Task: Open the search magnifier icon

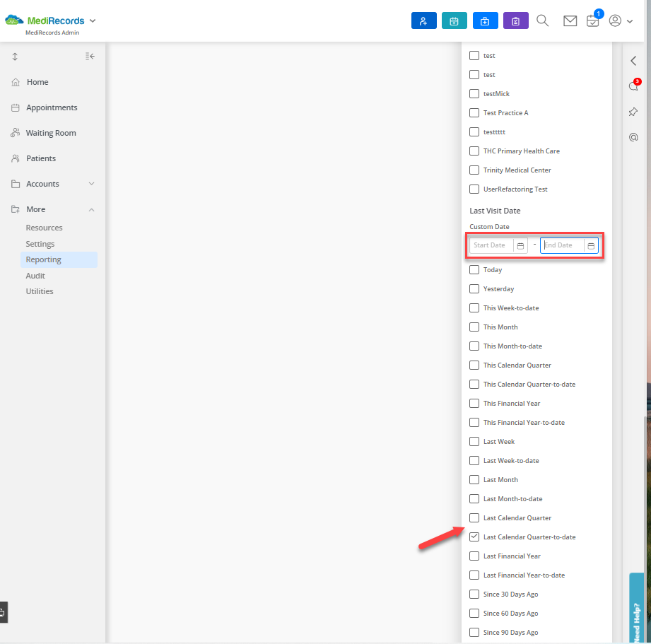Action: [542, 21]
